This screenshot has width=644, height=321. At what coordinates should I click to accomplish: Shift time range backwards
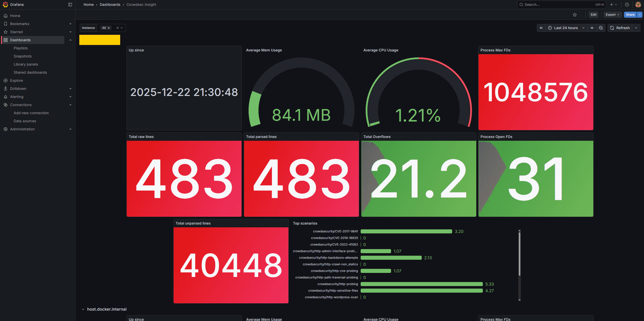541,28
